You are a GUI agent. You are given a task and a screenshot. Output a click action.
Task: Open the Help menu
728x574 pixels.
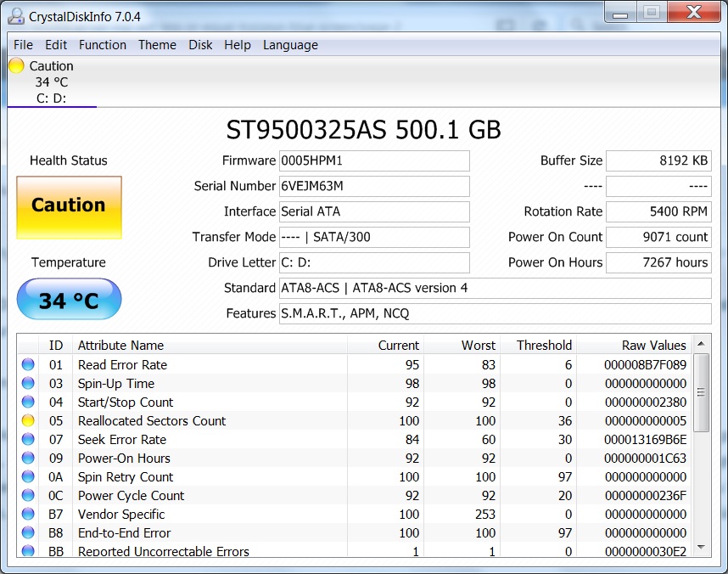click(238, 45)
